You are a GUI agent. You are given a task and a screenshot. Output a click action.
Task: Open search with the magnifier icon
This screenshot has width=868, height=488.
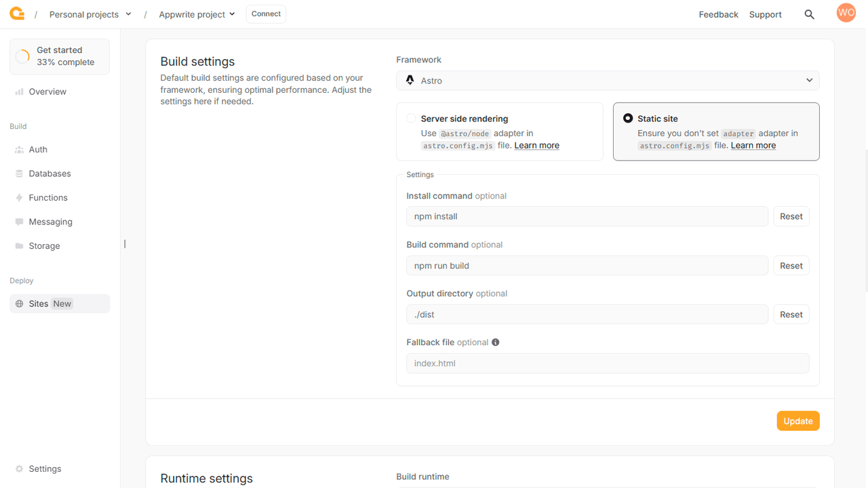point(809,14)
